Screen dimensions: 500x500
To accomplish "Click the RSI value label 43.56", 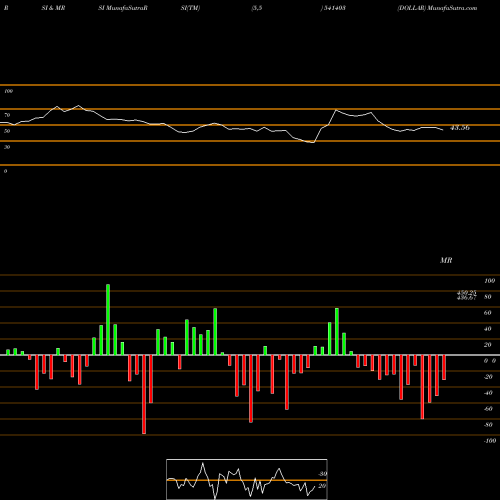I will point(460,128).
